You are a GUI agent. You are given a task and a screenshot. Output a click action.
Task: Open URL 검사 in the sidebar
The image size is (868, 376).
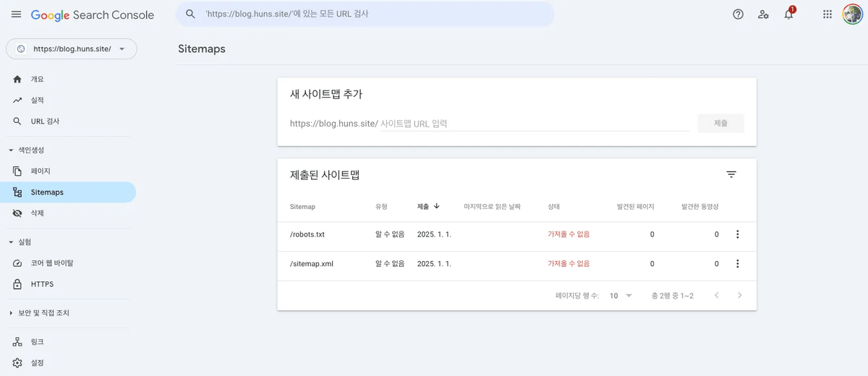tap(68, 121)
